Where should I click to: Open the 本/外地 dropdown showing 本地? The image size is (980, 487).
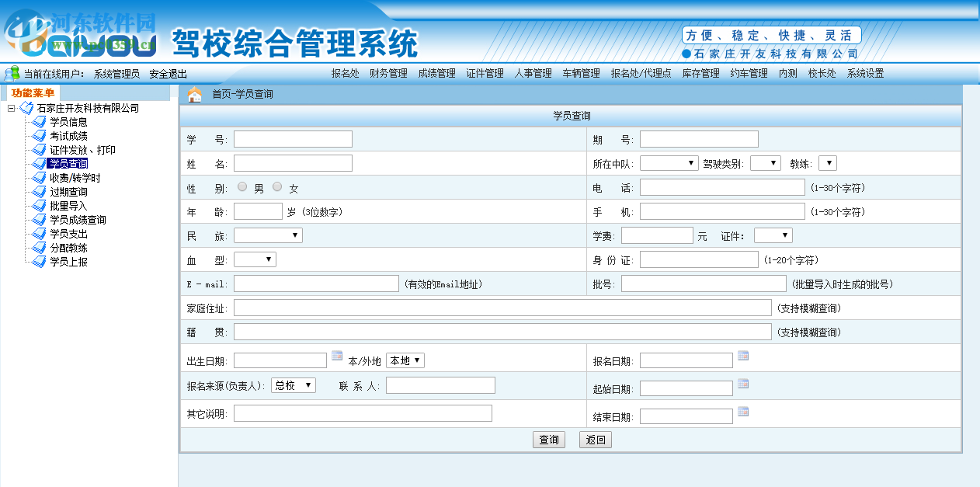click(405, 360)
